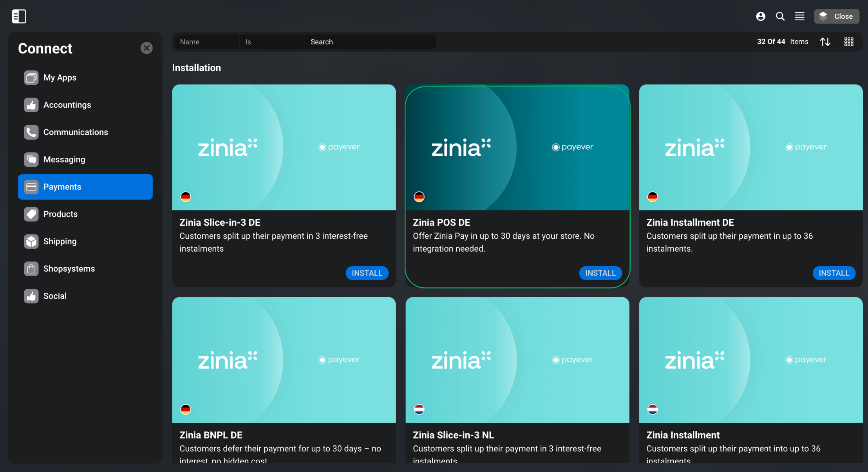Viewport: 868px width, 472px height.
Task: Open the hamburger menu icon
Action: tap(800, 16)
